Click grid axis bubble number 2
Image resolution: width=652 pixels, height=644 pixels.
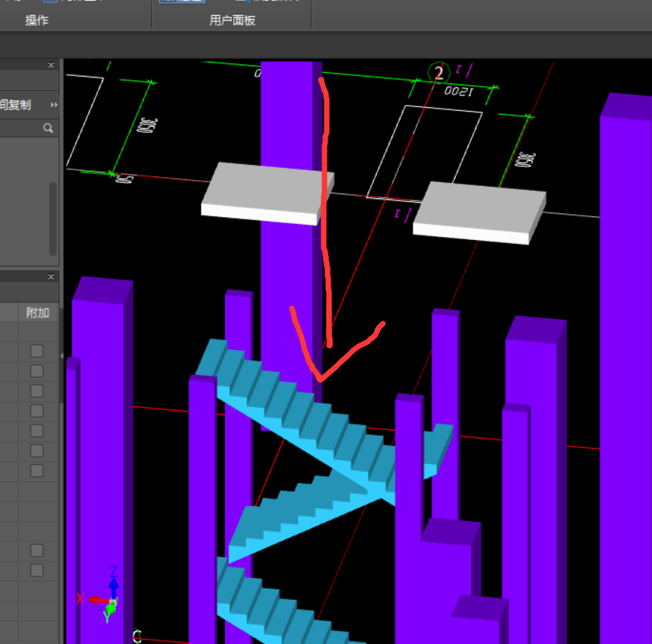pyautogui.click(x=438, y=74)
